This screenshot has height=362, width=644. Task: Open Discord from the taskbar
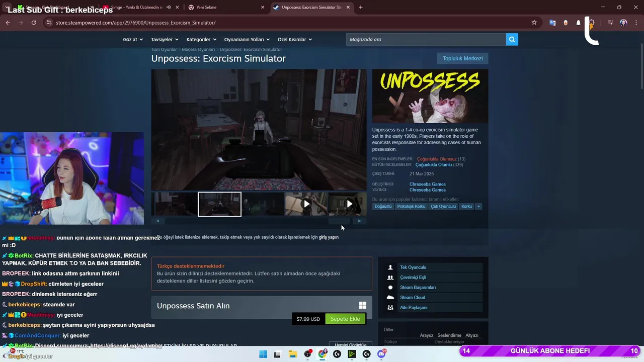381,354
